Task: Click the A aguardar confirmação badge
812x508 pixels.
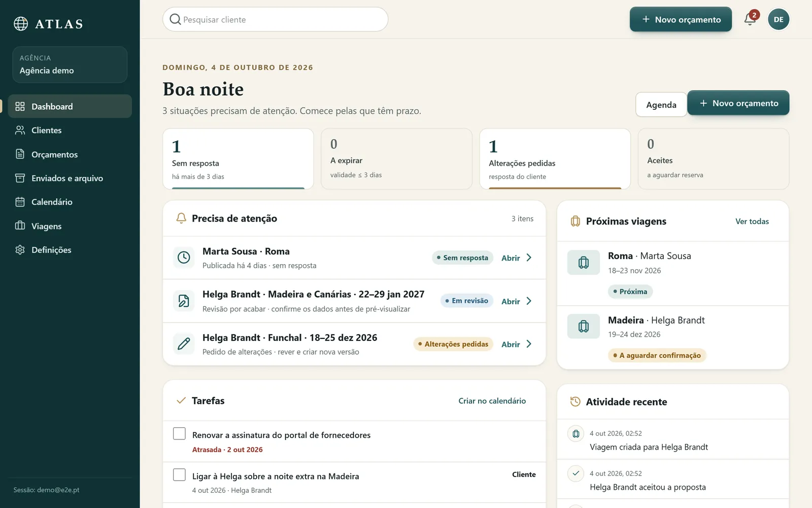Action: [x=657, y=356]
